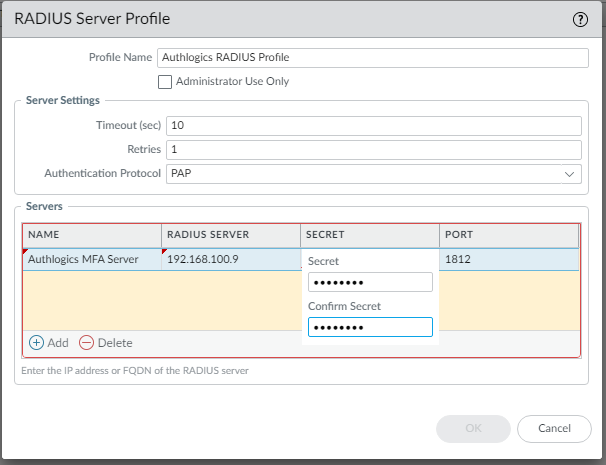606x465 pixels.
Task: Click the SECRET column header
Action: (x=370, y=235)
